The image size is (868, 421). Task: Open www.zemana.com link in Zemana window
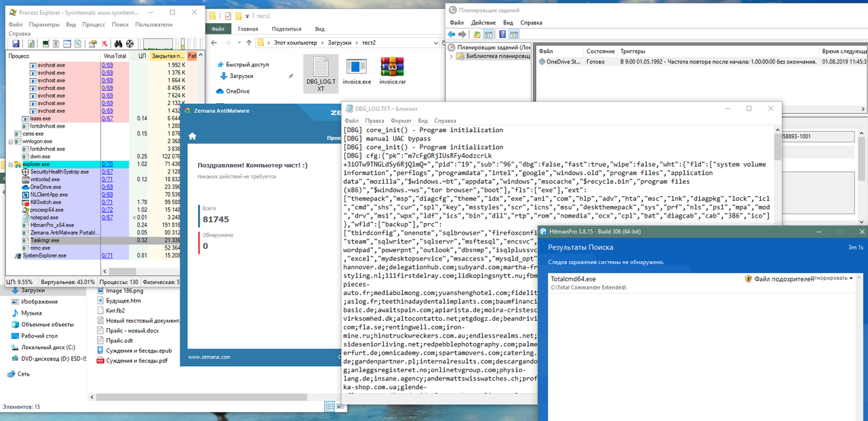click(x=209, y=357)
